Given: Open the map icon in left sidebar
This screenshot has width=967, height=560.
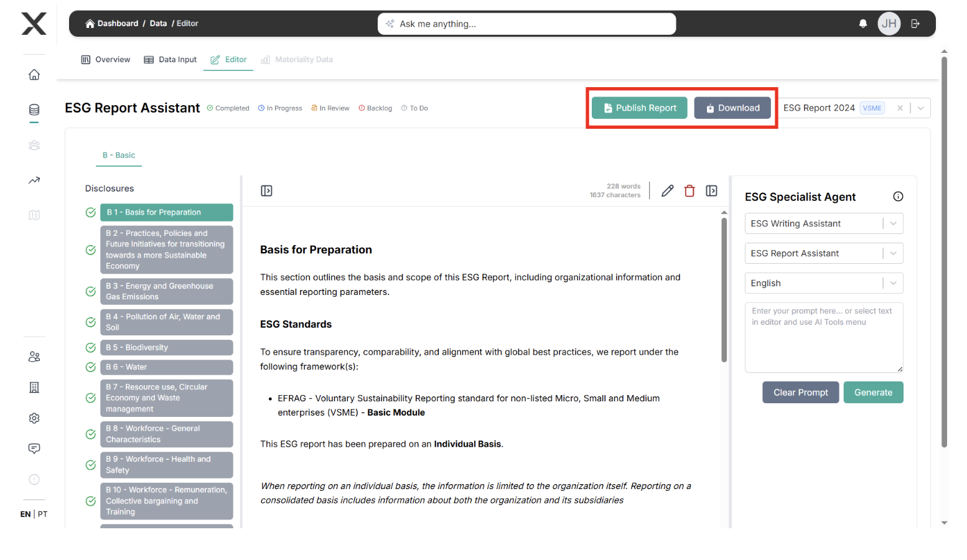Looking at the screenshot, I should pos(34,215).
